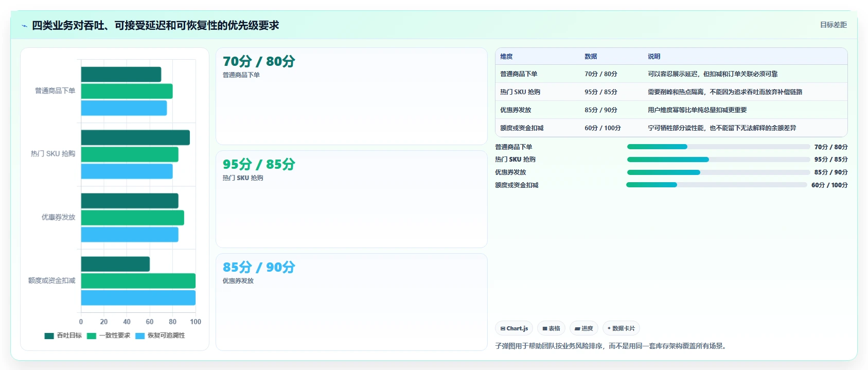Click the blue icon before the title
This screenshot has height=370, width=868.
tap(24, 26)
